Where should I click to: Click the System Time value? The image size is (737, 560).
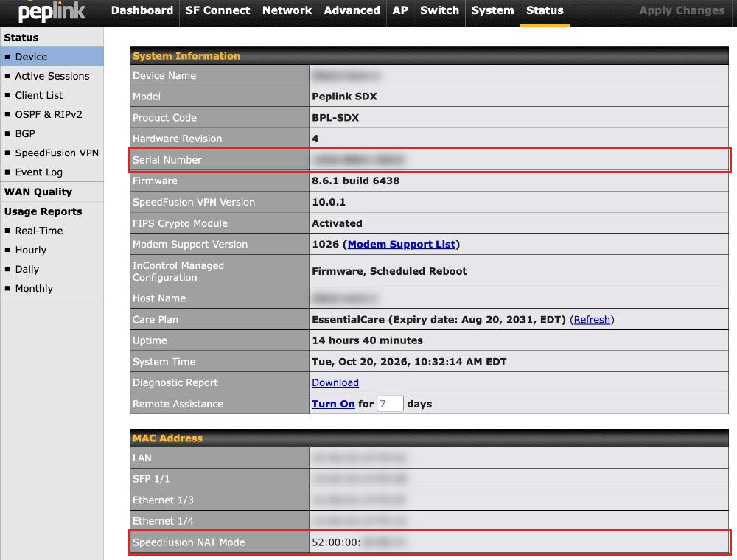pyautogui.click(x=409, y=362)
